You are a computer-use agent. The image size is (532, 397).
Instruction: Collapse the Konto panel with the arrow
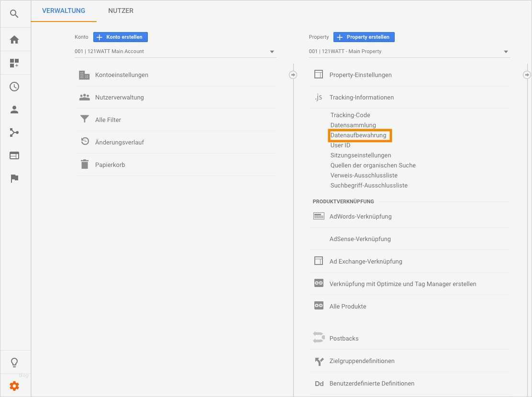293,75
